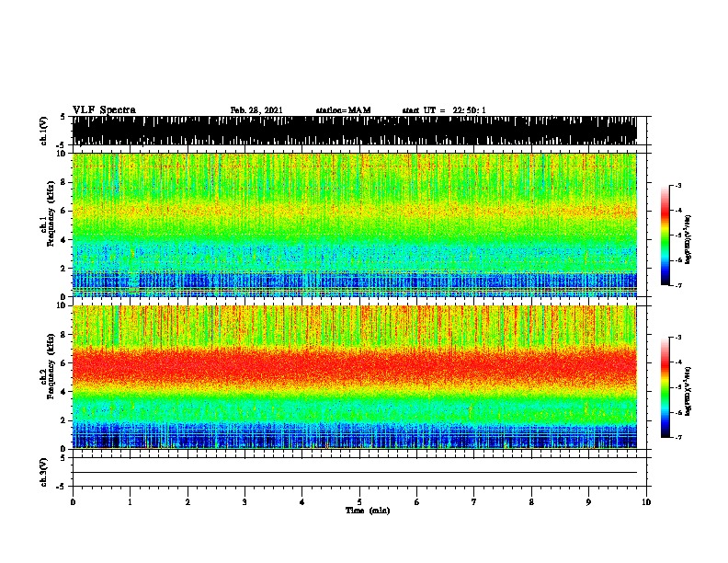Click the "ch.1(V)" axis label
This screenshot has height=563, width=728.
[43, 131]
